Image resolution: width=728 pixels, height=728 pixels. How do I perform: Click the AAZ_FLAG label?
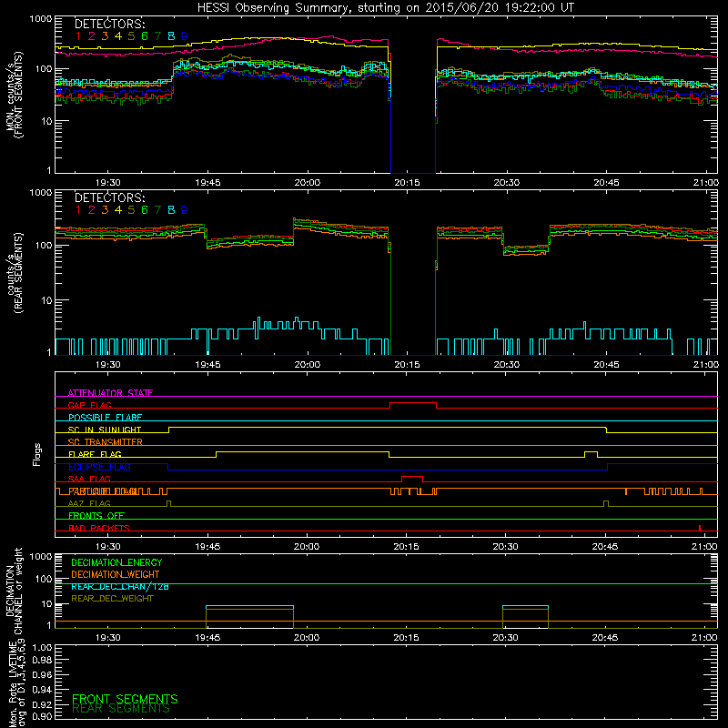[89, 503]
